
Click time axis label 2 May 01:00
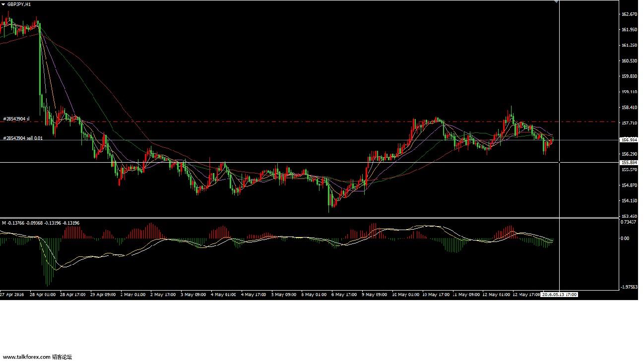(133, 295)
